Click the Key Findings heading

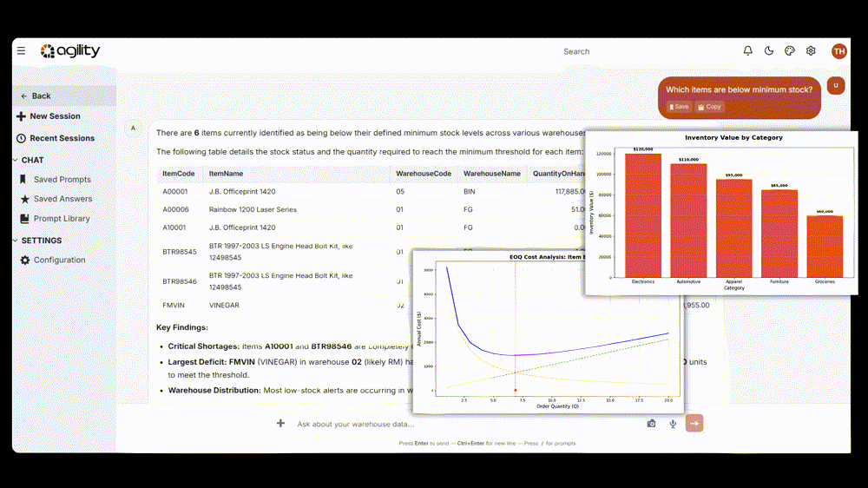pos(182,327)
